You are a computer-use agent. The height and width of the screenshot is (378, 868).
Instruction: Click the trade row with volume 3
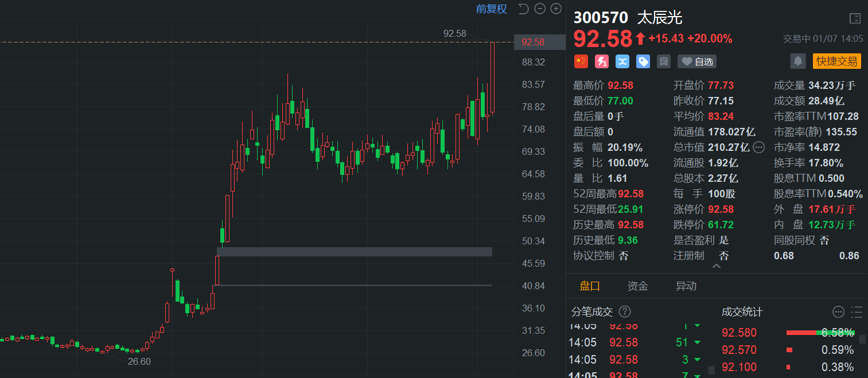tap(635, 360)
